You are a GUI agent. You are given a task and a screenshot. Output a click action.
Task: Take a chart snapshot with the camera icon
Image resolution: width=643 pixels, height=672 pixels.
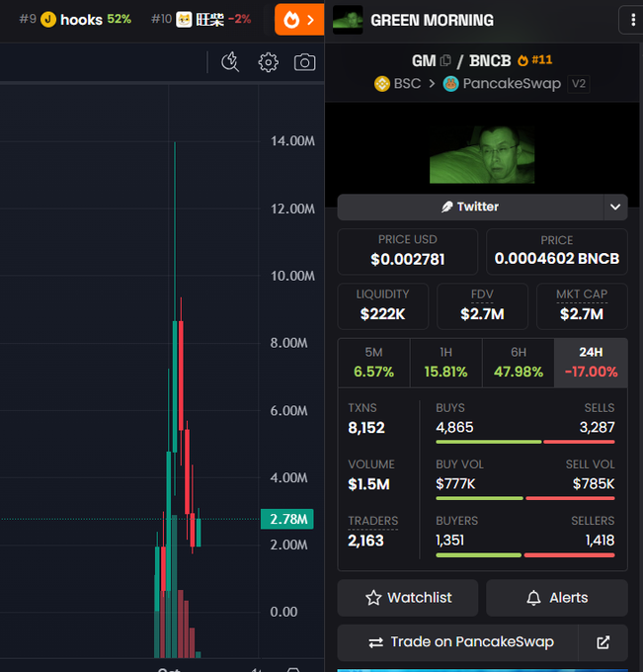tap(304, 62)
